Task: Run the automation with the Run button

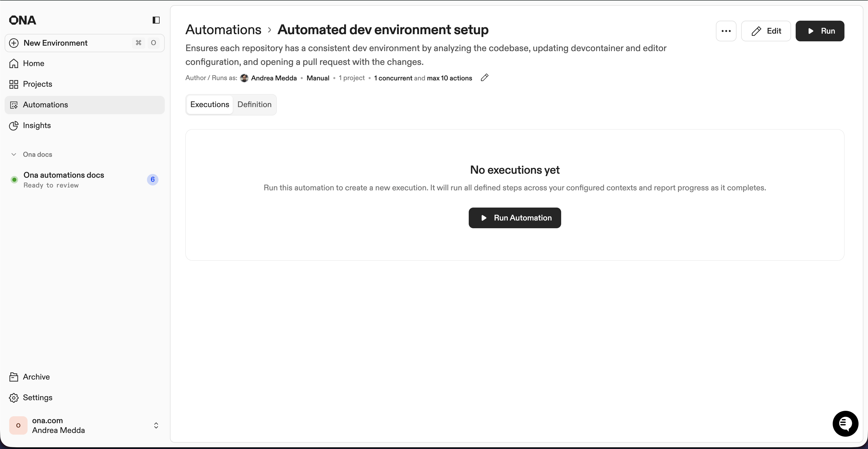Action: tap(820, 31)
